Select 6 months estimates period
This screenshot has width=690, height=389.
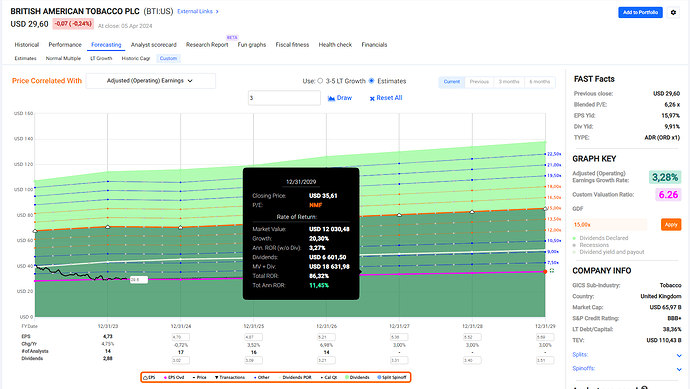540,82
